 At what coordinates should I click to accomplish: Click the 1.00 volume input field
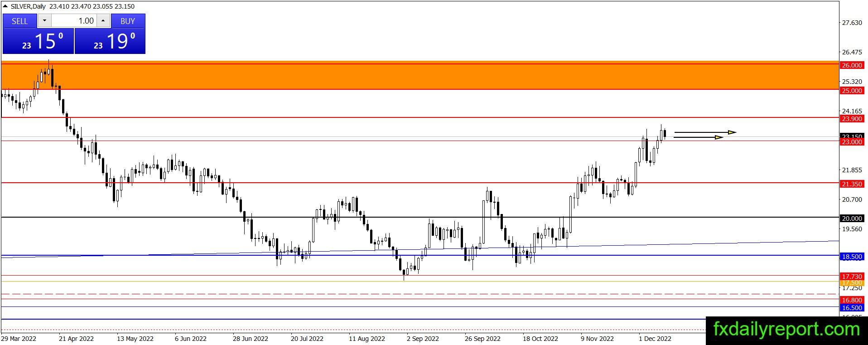click(74, 21)
